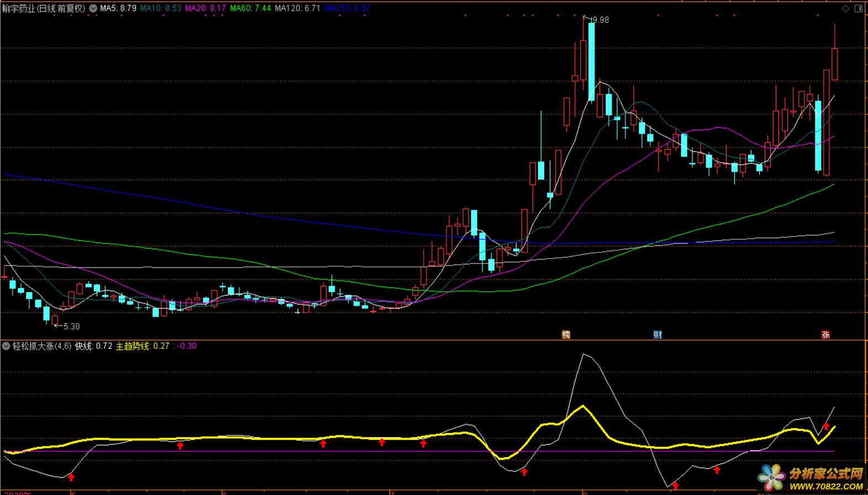Click the diamond icon at top right
This screenshot has height=495, width=868.
(x=845, y=8)
